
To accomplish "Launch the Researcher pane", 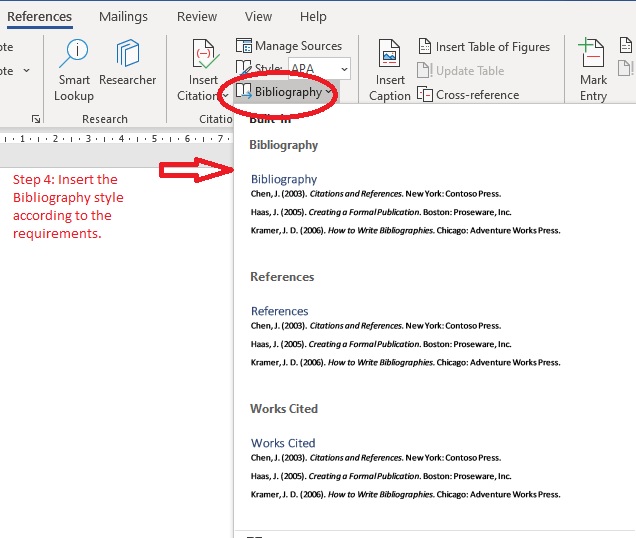I will [x=127, y=63].
